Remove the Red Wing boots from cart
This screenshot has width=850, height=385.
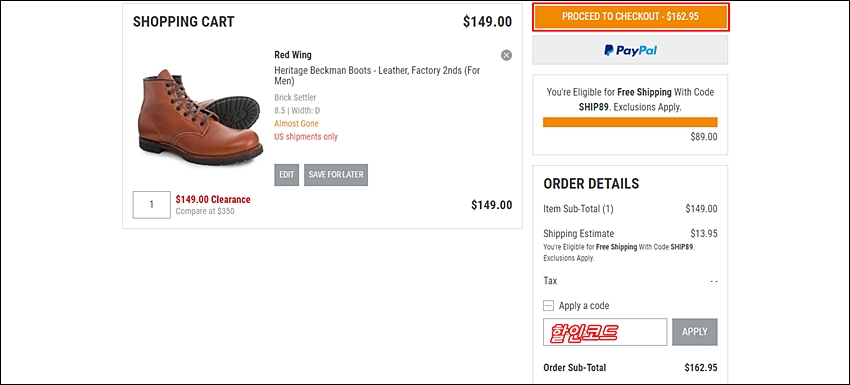click(506, 55)
